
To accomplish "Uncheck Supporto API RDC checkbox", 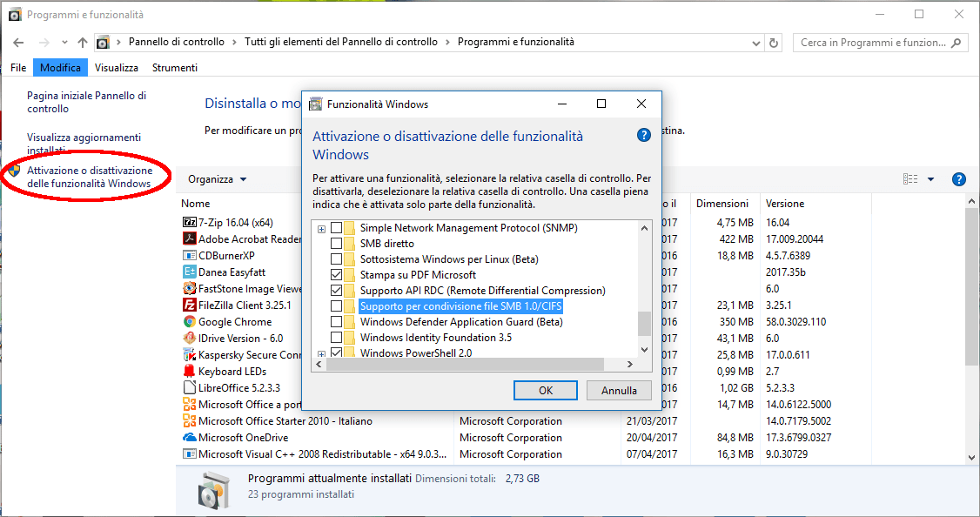I will 336,290.
